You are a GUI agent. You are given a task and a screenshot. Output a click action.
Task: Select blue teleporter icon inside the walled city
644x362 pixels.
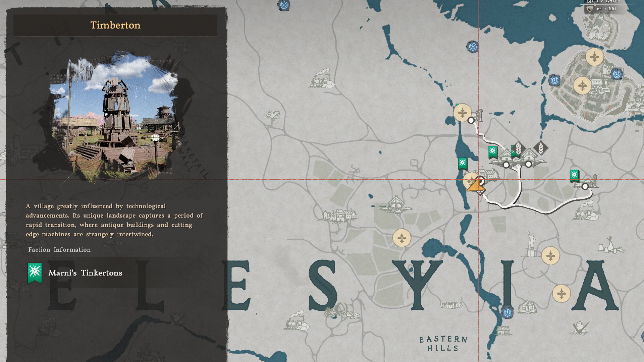[x=616, y=74]
